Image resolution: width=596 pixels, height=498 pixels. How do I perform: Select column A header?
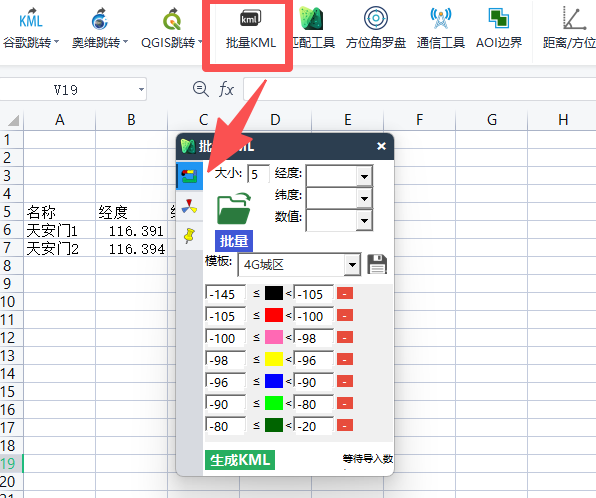pyautogui.click(x=59, y=120)
